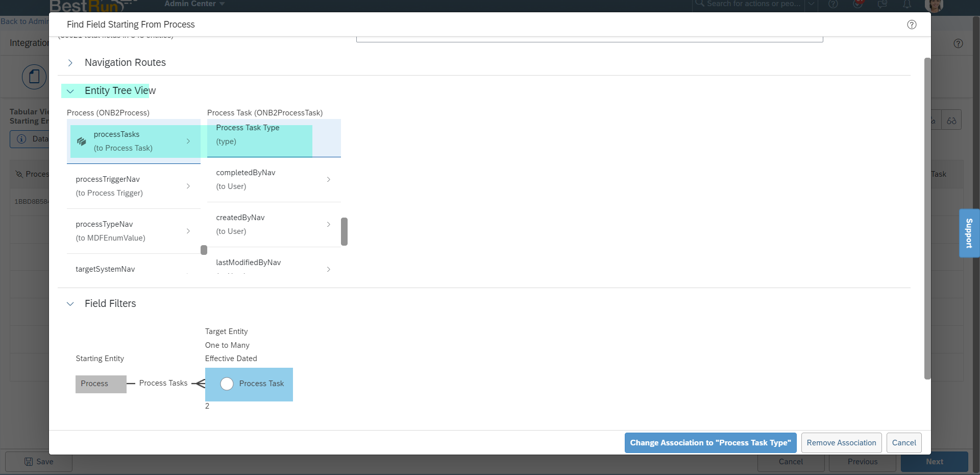Select the targetSystemNav row

click(134, 265)
